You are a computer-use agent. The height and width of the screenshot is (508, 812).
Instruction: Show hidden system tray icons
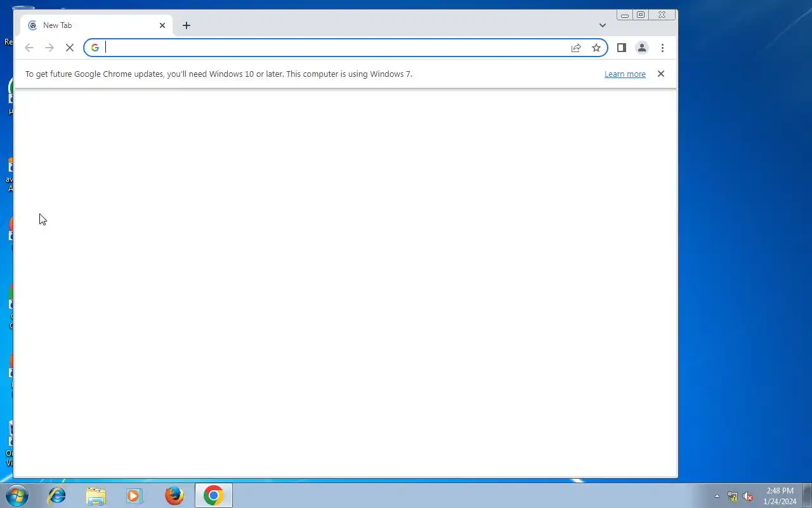pos(717,496)
